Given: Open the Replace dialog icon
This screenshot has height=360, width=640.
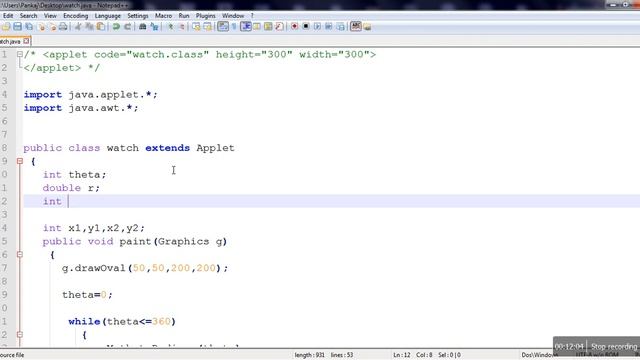Looking at the screenshot, I should 154,27.
